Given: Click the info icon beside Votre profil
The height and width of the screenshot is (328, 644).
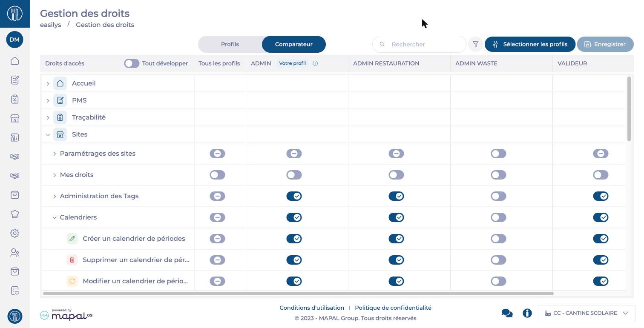Looking at the screenshot, I should coord(316,63).
